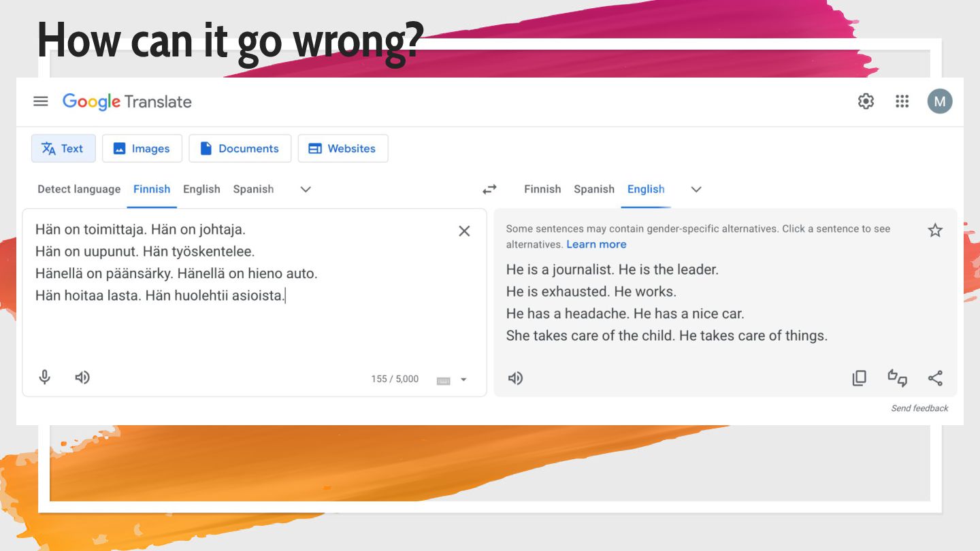Click the slide title 'How can it go wrong?'

[231, 40]
